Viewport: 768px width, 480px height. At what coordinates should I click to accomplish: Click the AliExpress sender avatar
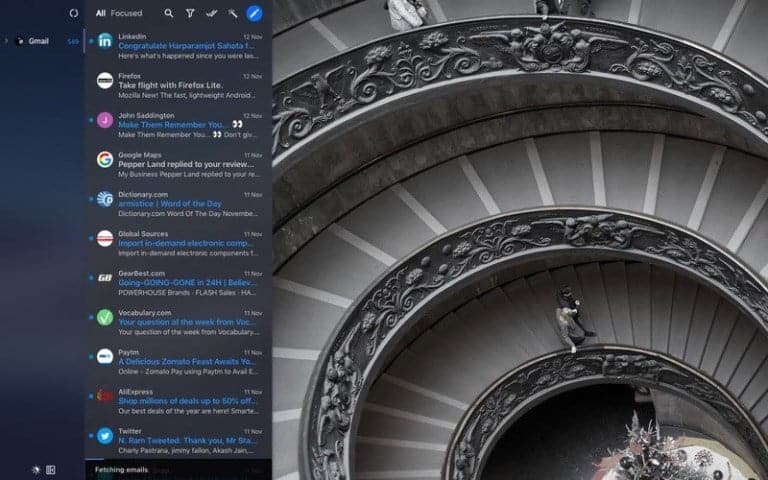click(105, 396)
